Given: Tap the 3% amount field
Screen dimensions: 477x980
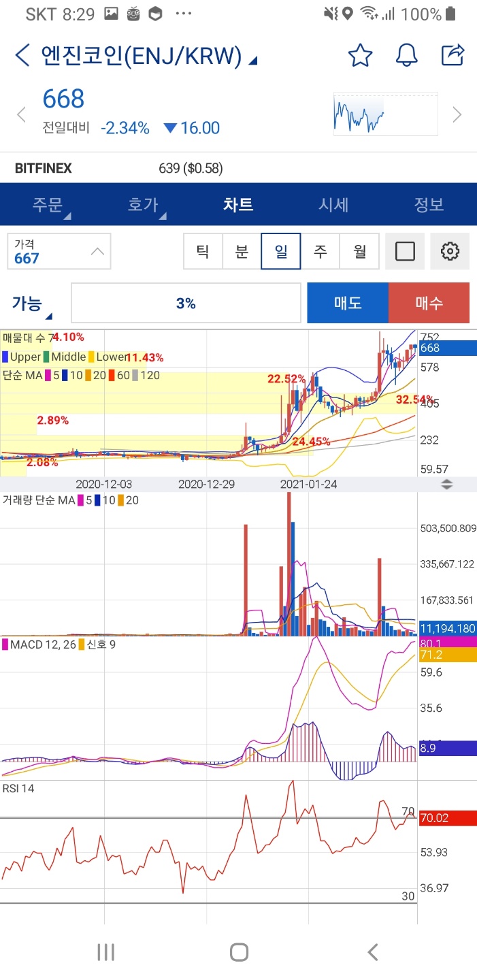Looking at the screenshot, I should pyautogui.click(x=186, y=303).
